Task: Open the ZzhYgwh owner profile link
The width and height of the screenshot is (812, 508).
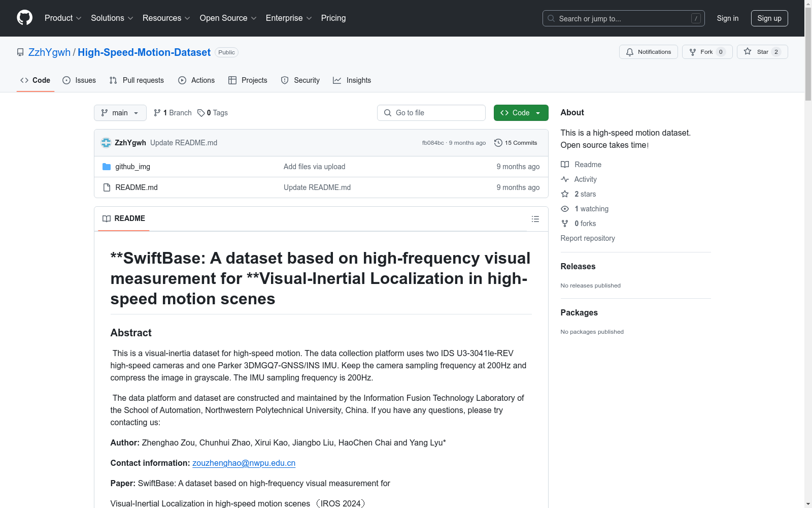Action: click(x=49, y=52)
